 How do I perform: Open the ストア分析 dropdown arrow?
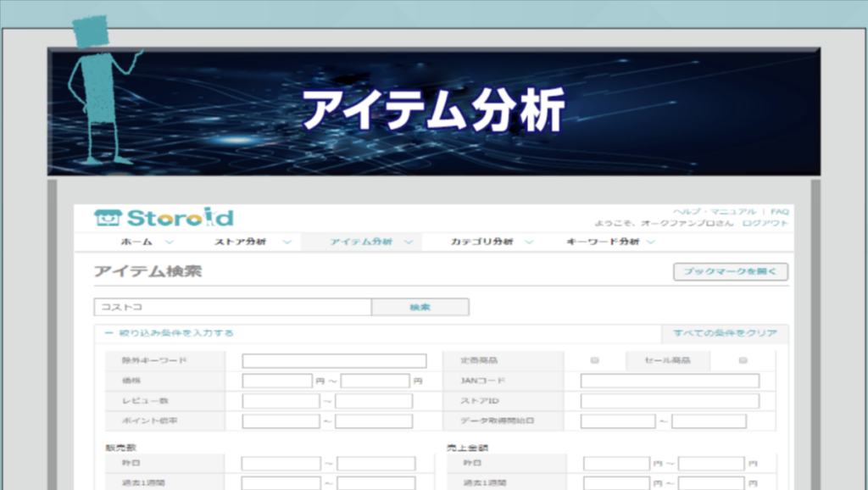pyautogui.click(x=287, y=242)
